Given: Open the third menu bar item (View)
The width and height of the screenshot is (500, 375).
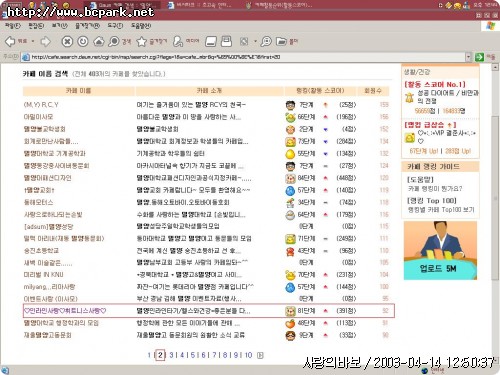Looking at the screenshot, I should [59, 26].
